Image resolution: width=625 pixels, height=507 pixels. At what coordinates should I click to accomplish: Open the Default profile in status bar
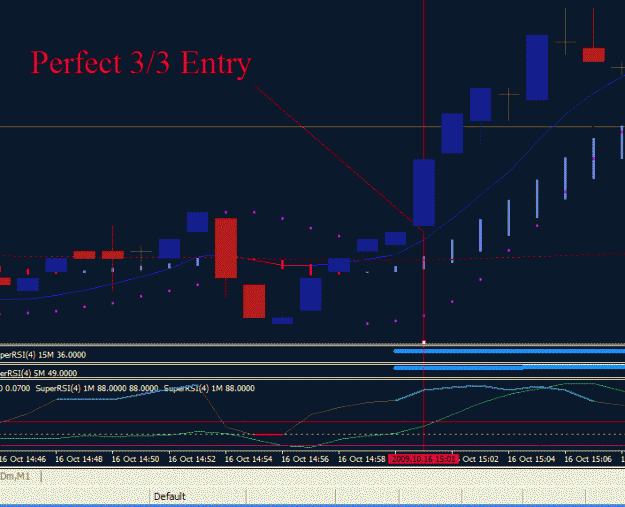click(x=170, y=496)
